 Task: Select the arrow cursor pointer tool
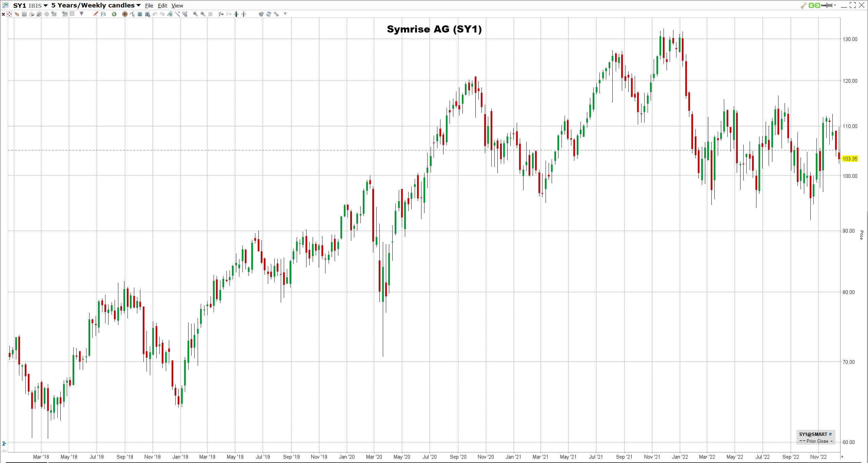click(x=132, y=14)
